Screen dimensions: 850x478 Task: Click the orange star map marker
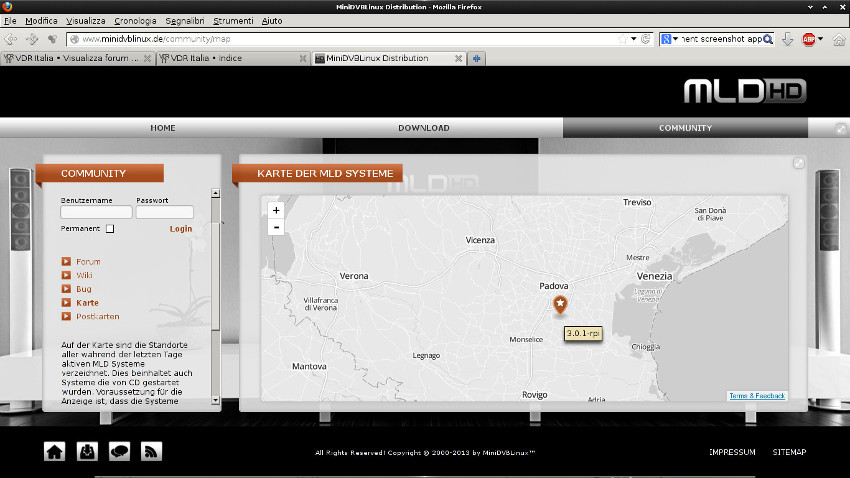click(x=560, y=304)
